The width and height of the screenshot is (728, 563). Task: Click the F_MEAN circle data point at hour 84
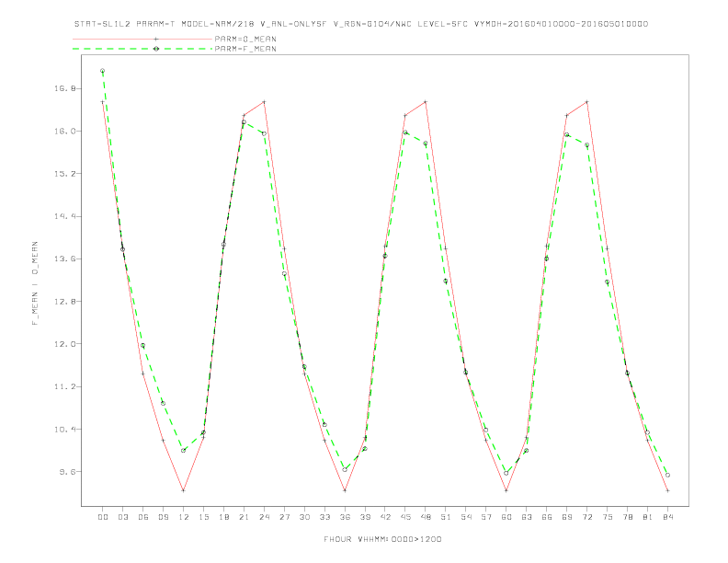667,475
